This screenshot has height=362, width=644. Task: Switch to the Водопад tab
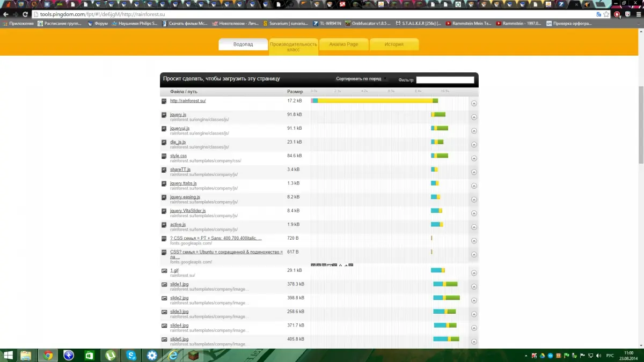point(243,45)
